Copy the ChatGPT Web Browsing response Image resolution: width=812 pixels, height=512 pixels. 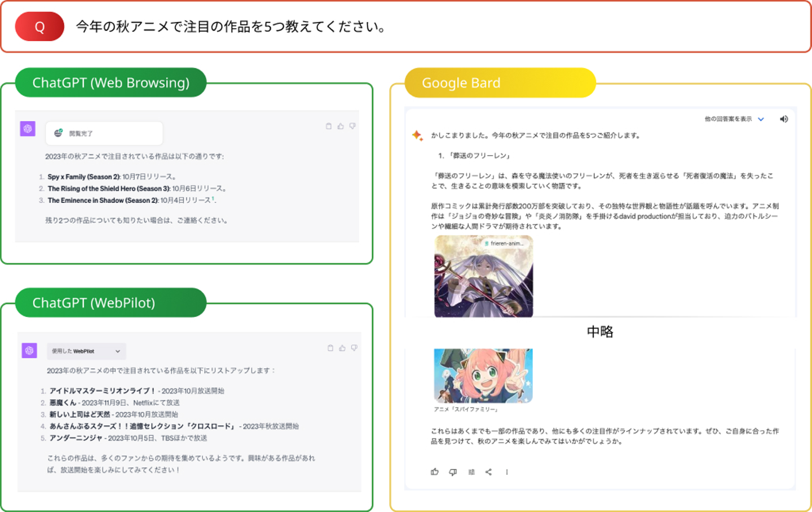tap(329, 126)
